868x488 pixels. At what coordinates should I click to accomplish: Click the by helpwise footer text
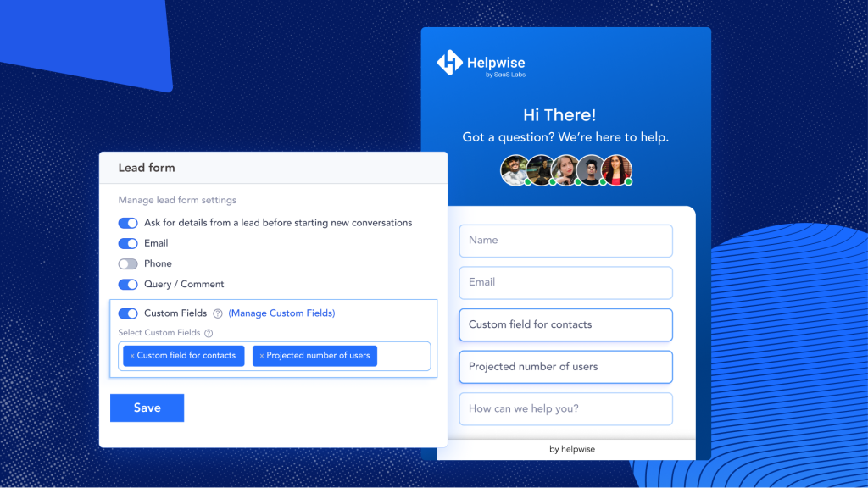(572, 449)
